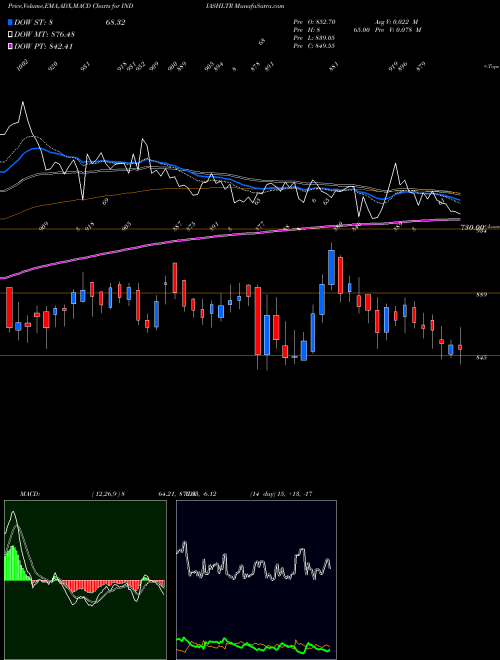Click the 'Pre L: 839.05' low value
Screen dimensions: 500x660
click(x=314, y=38)
